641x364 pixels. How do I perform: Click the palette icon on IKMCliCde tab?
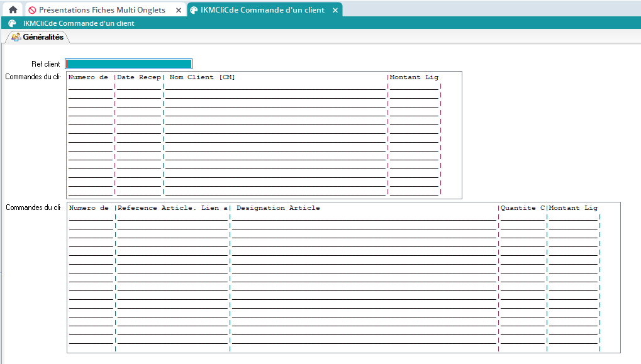194,10
